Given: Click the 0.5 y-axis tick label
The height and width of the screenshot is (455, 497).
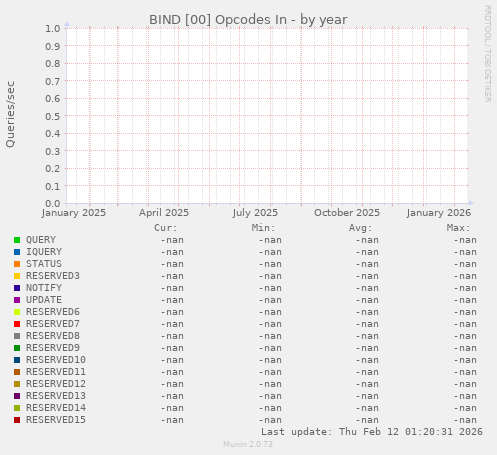Looking at the screenshot, I should [x=53, y=116].
